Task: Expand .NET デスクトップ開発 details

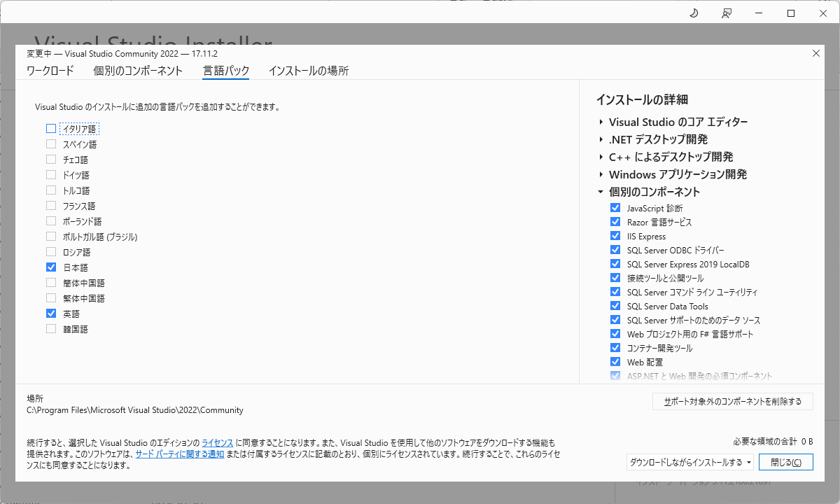Action: tap(601, 139)
